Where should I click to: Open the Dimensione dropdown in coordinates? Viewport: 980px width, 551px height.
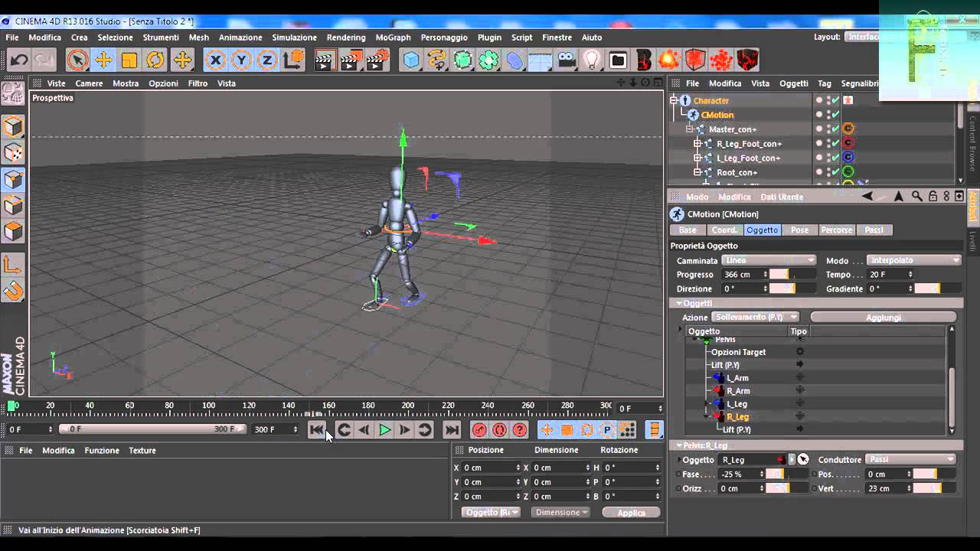(561, 512)
